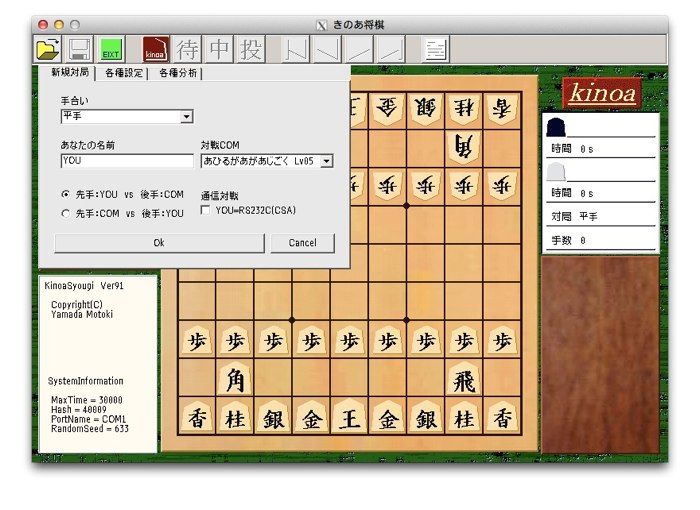The height and width of the screenshot is (510, 700).
Task: Click the SystemInformation heading text
Action: tap(86, 381)
